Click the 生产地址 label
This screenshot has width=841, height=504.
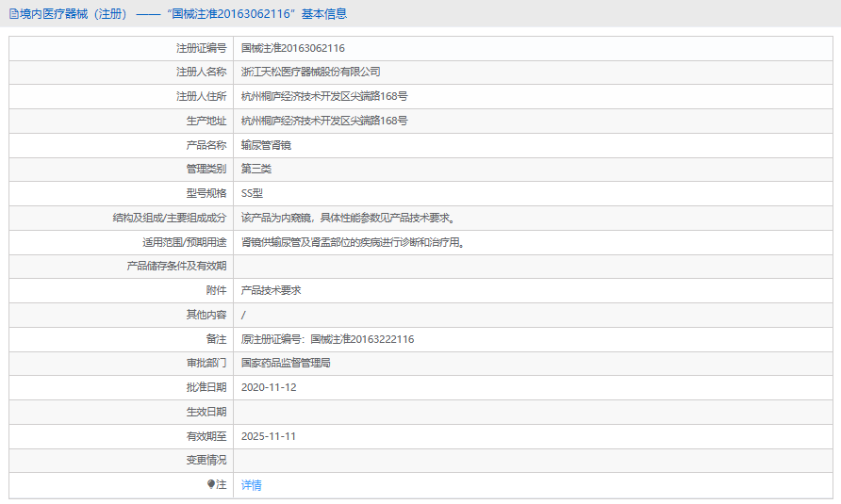(206, 121)
